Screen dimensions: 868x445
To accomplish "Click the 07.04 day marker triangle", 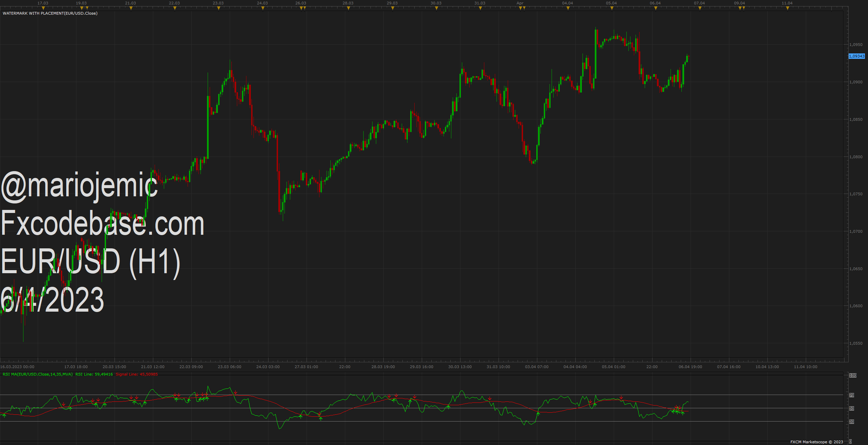I will click(x=700, y=8).
